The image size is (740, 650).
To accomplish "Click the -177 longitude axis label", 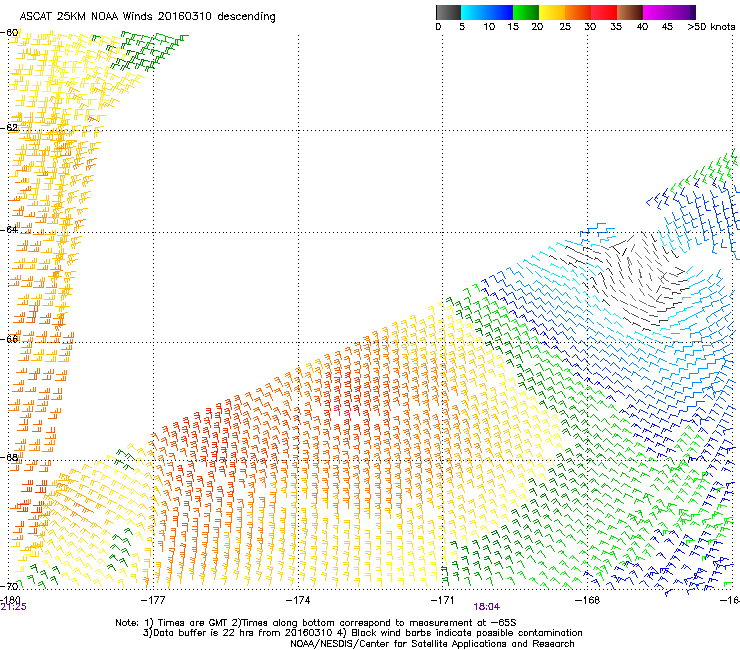I will (x=153, y=600).
